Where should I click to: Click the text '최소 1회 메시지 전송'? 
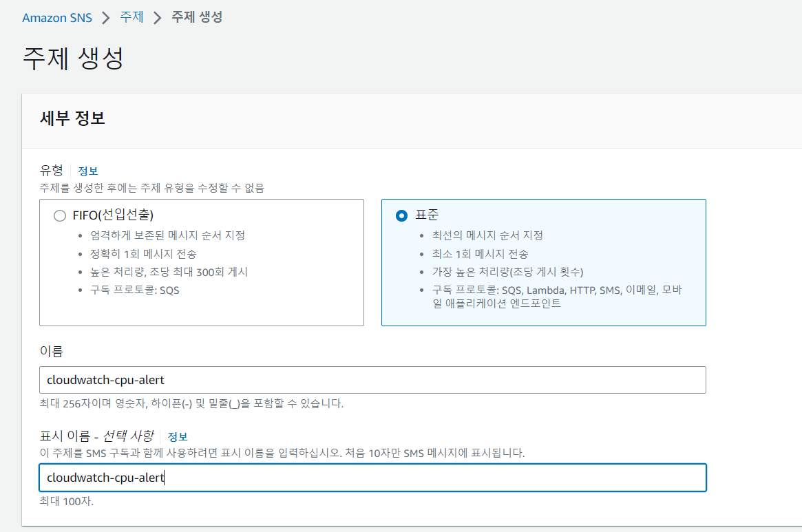[x=481, y=254]
